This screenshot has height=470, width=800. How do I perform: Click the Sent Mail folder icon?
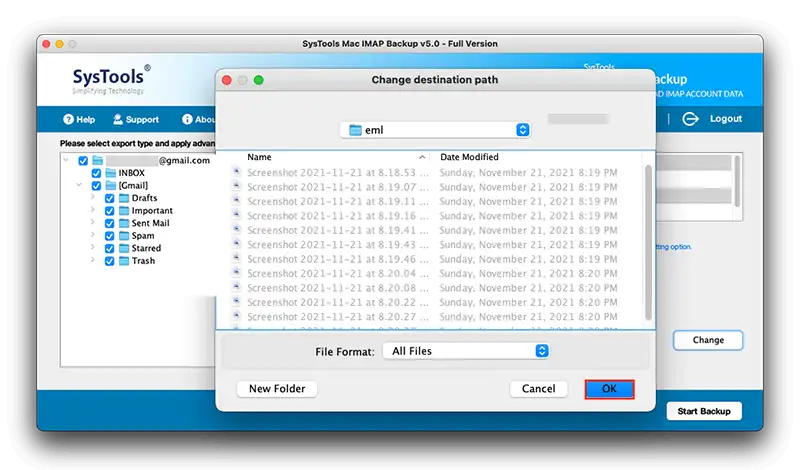(x=124, y=223)
